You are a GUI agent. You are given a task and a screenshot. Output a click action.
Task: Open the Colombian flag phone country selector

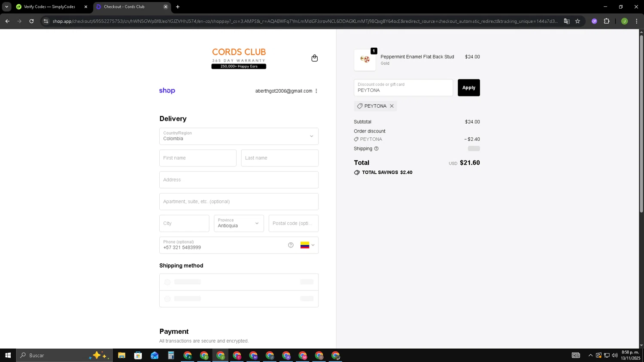pos(307,245)
